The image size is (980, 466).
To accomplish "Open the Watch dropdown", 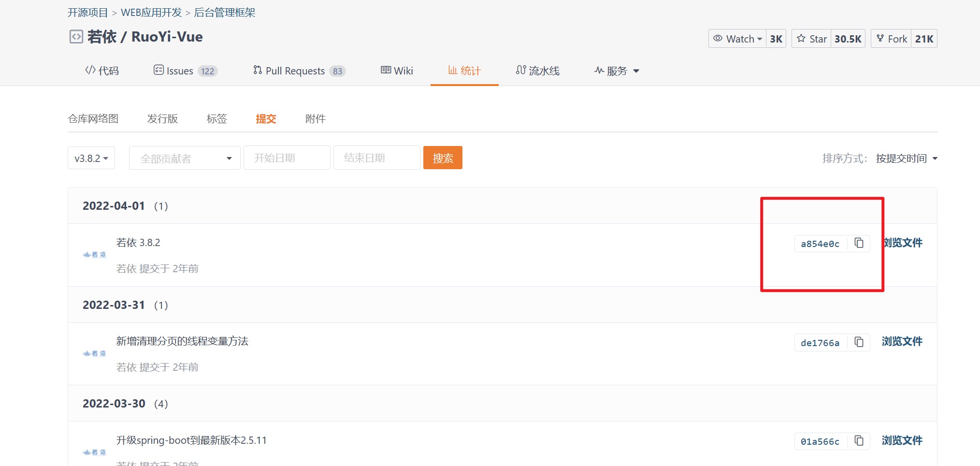I will coord(737,39).
